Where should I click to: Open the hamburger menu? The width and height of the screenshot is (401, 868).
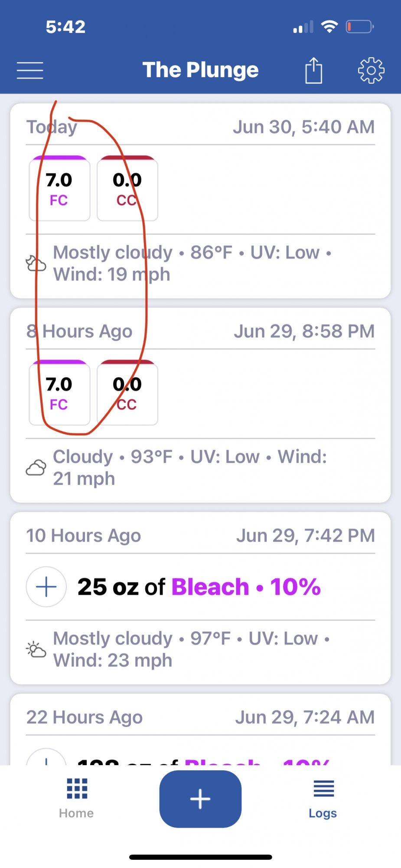point(30,70)
